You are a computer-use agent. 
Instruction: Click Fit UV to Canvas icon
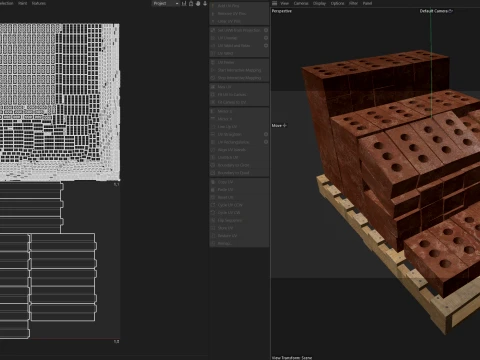pos(213,95)
